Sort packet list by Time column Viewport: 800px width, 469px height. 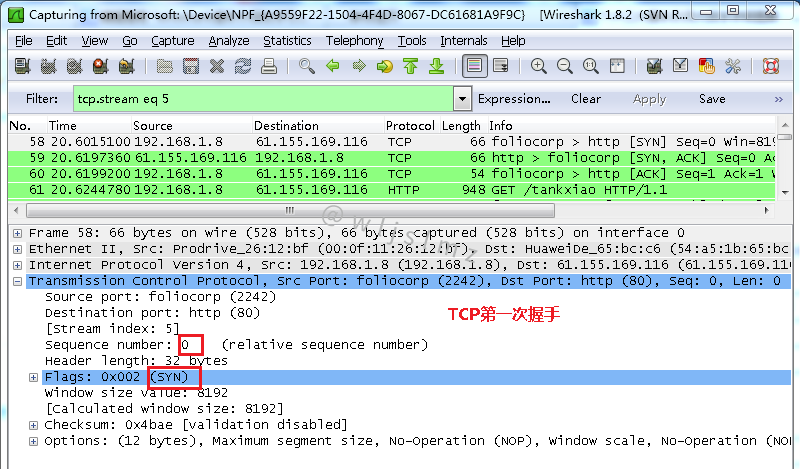[89, 126]
